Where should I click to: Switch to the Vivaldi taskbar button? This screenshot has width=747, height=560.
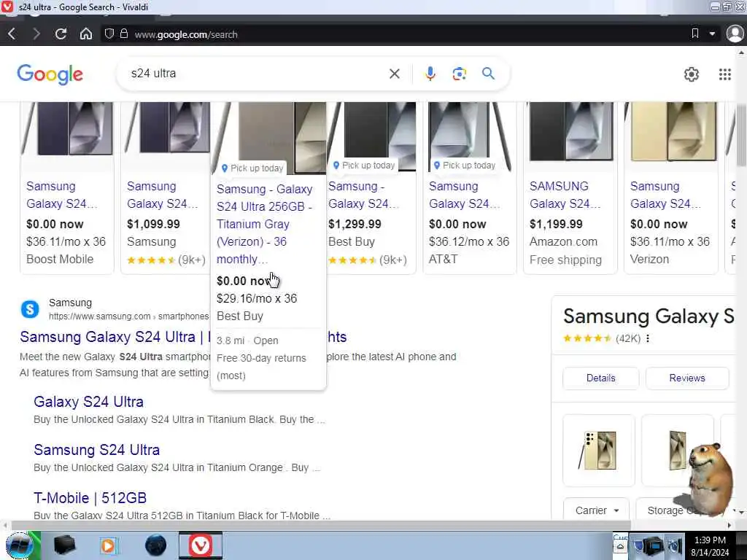click(x=200, y=545)
